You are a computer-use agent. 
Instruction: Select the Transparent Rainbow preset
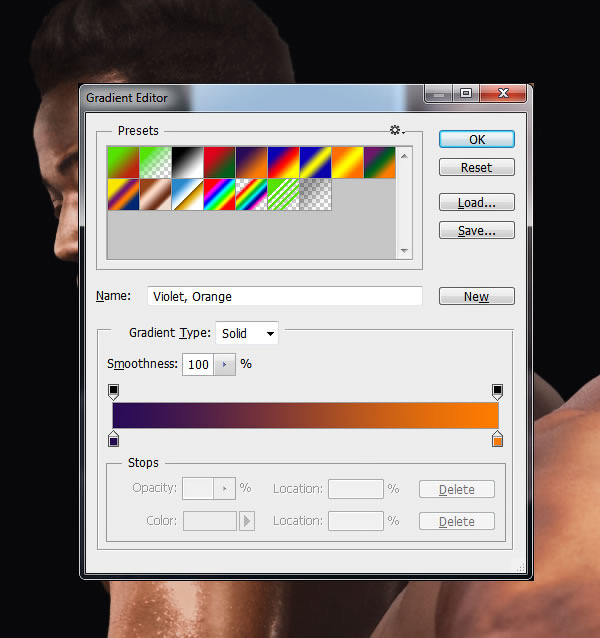(251, 194)
